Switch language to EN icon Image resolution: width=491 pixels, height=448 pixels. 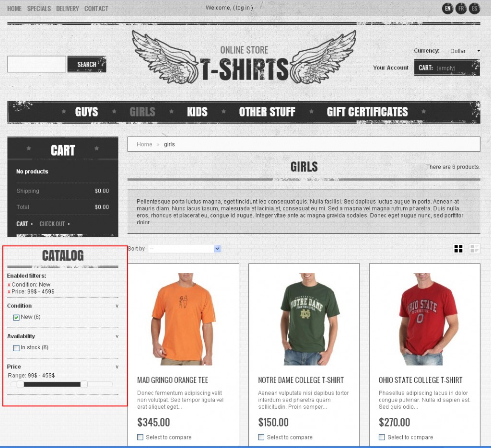click(448, 9)
